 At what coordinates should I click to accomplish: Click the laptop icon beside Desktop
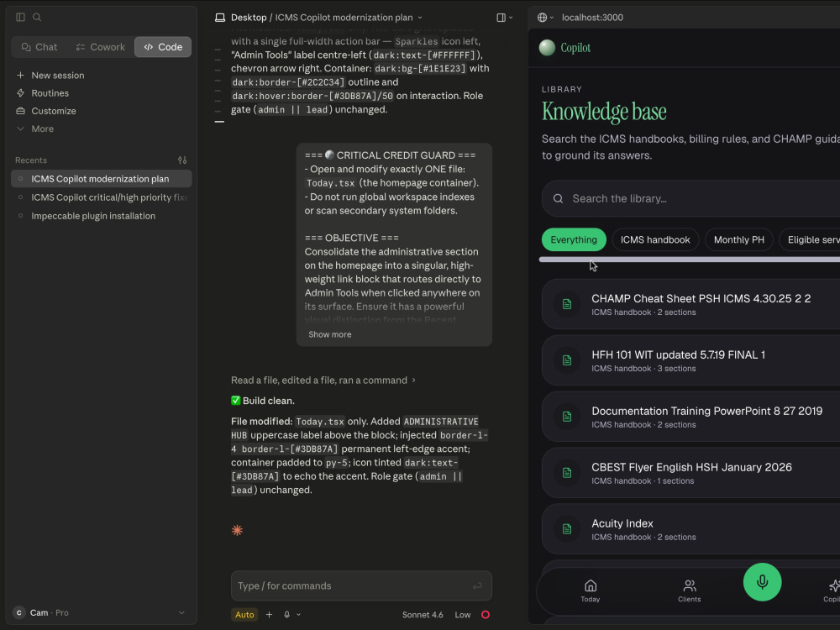(219, 18)
